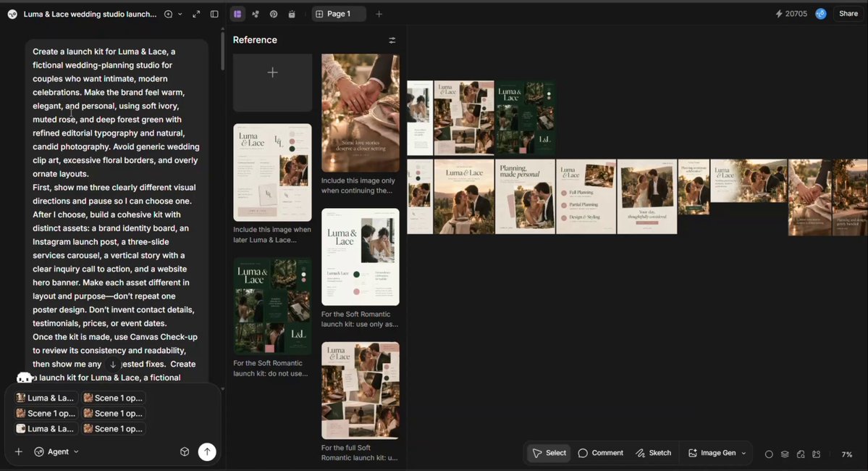This screenshot has height=471, width=868.
Task: Click the circle icon in bottom-right toolbar
Action: [x=769, y=454]
